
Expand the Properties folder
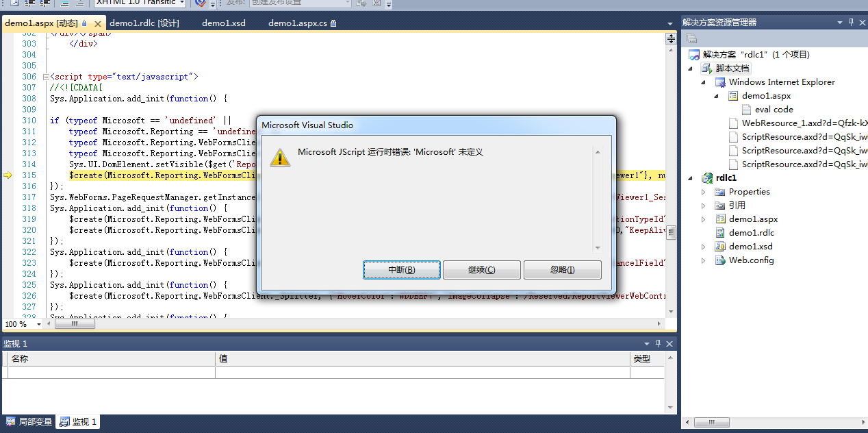(x=704, y=192)
